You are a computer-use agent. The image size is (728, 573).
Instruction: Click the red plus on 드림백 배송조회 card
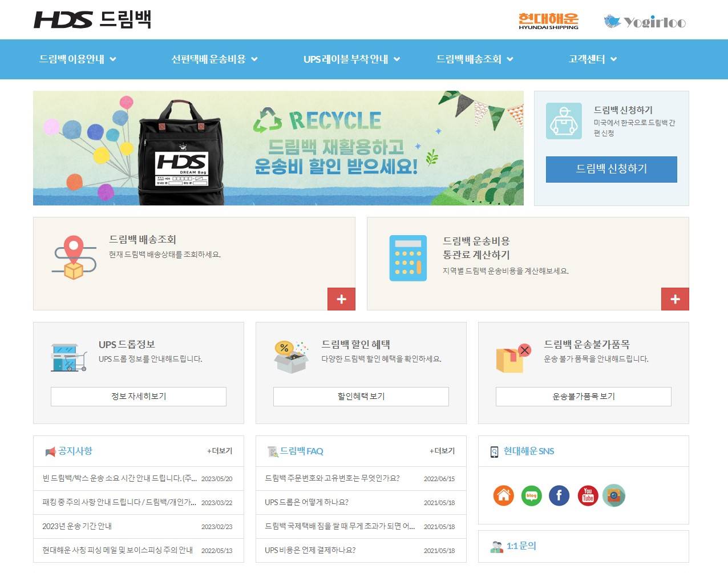click(x=341, y=299)
